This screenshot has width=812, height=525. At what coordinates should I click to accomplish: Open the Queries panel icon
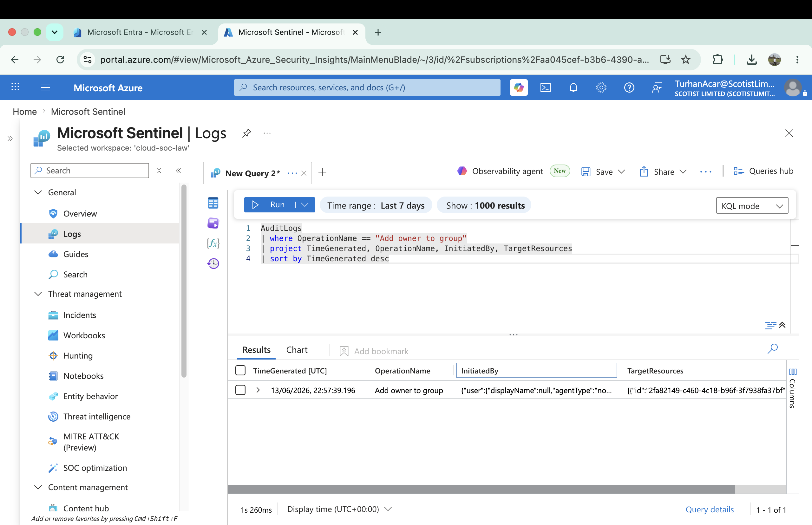click(213, 223)
